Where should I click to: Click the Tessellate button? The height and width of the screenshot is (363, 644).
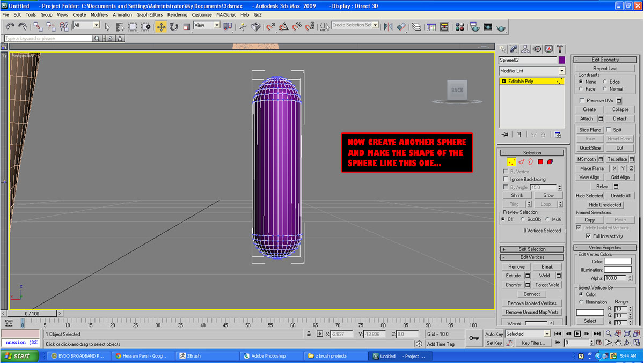pos(617,159)
